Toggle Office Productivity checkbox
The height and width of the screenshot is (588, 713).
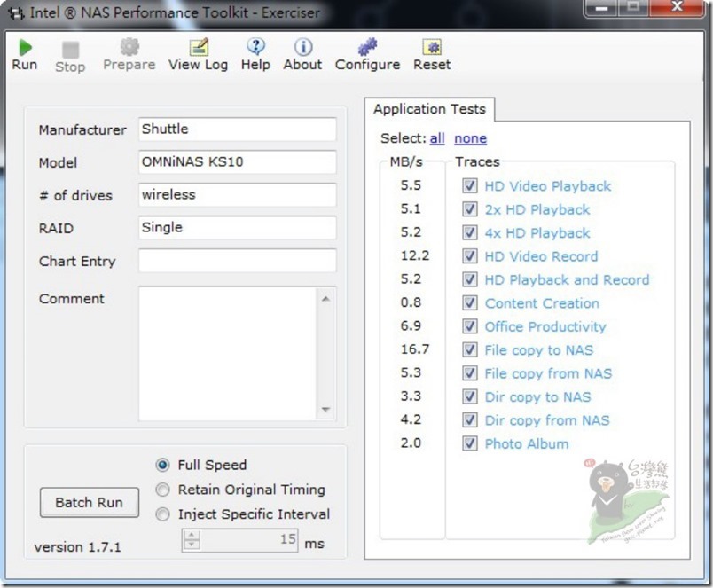[x=470, y=326]
